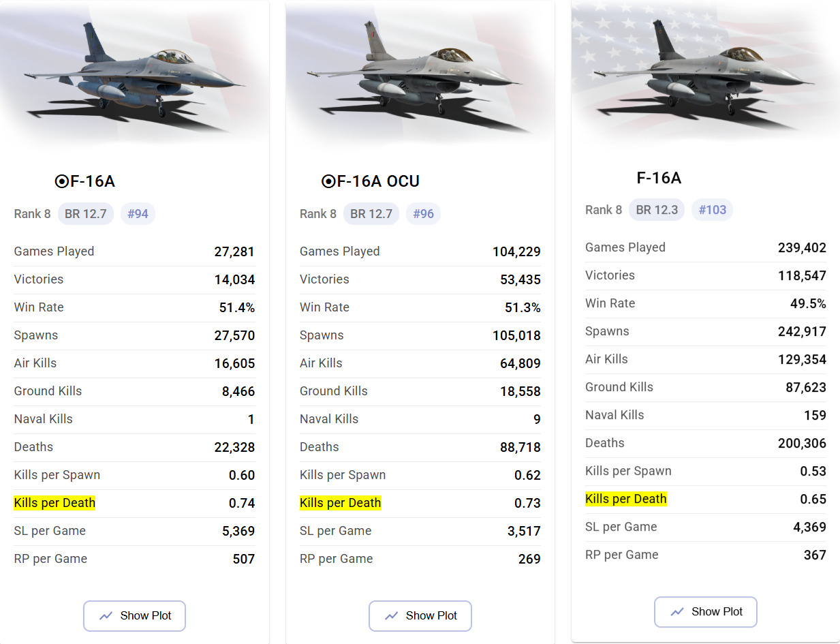The width and height of the screenshot is (840, 644).
Task: Click highlighted Kills per Death on BR 12.3 card
Action: pos(625,499)
